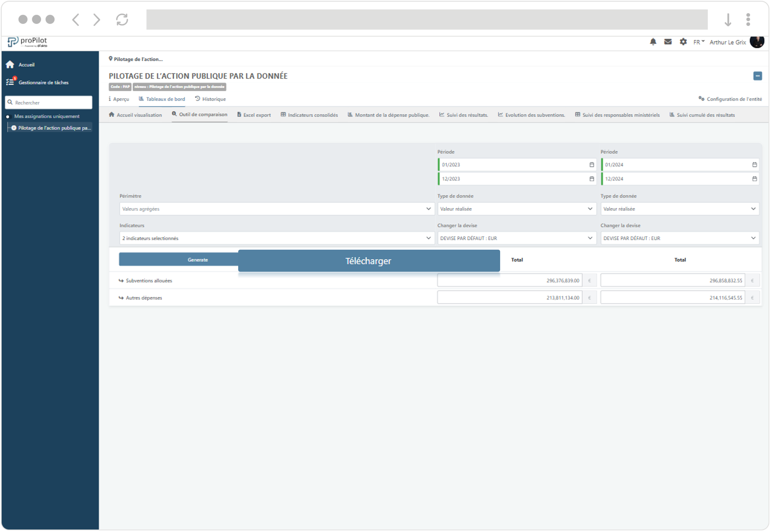Click the notifications bell icon

pyautogui.click(x=653, y=42)
